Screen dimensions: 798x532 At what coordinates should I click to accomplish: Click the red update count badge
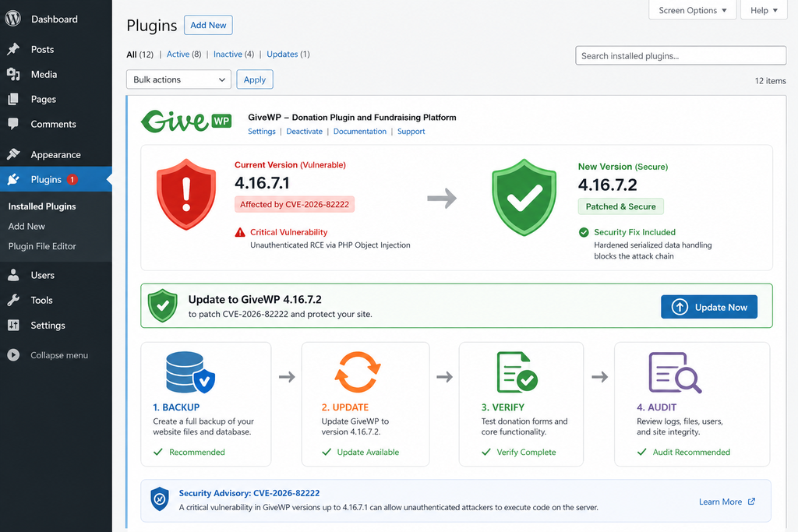pyautogui.click(x=72, y=179)
